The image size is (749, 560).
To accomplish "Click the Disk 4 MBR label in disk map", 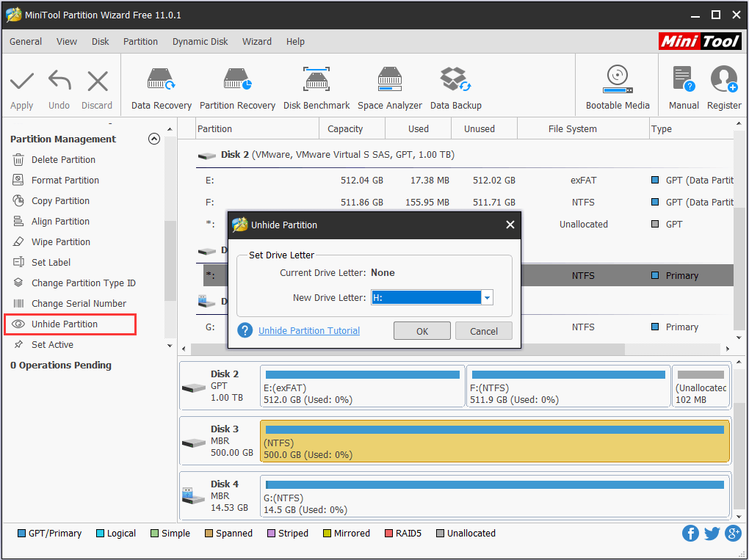I will point(219,495).
